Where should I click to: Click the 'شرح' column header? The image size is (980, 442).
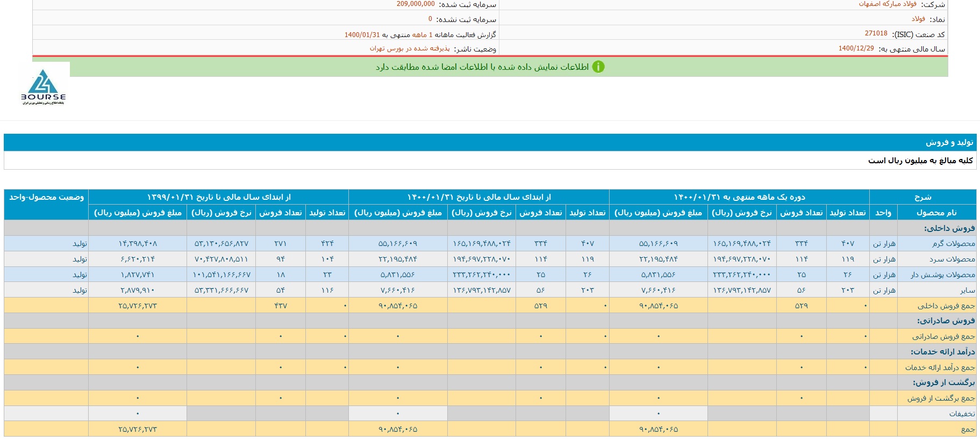pos(922,197)
